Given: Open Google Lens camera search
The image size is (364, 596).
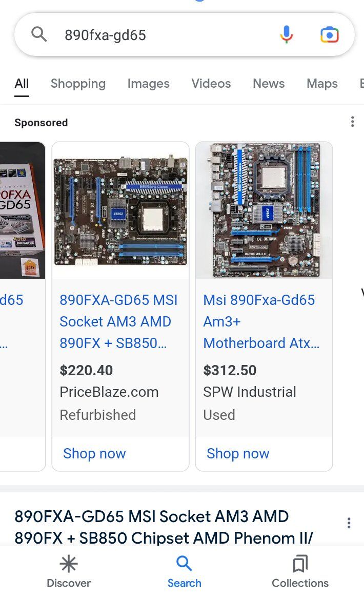Looking at the screenshot, I should 329,35.
